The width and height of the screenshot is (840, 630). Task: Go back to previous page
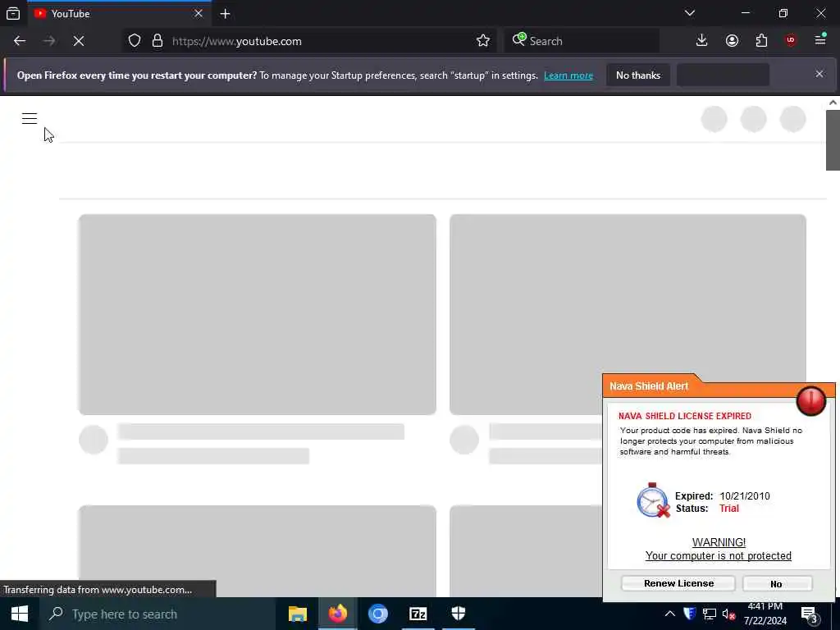coord(20,41)
